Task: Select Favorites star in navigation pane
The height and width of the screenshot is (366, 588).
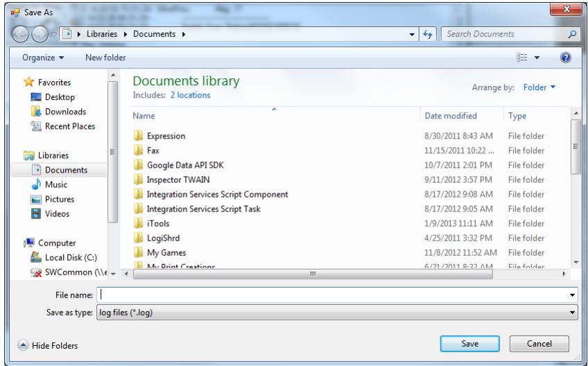Action: point(29,82)
